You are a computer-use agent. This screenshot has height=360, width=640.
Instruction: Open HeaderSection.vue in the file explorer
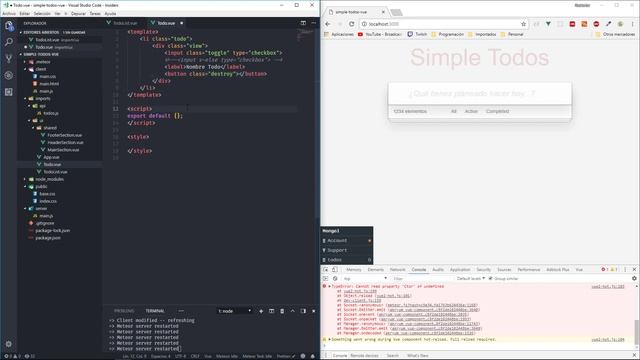(x=65, y=142)
